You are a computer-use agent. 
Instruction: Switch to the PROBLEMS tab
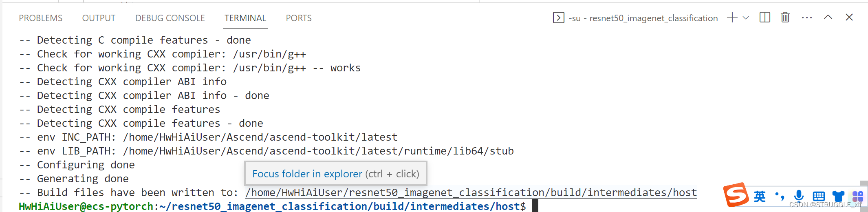tap(41, 18)
